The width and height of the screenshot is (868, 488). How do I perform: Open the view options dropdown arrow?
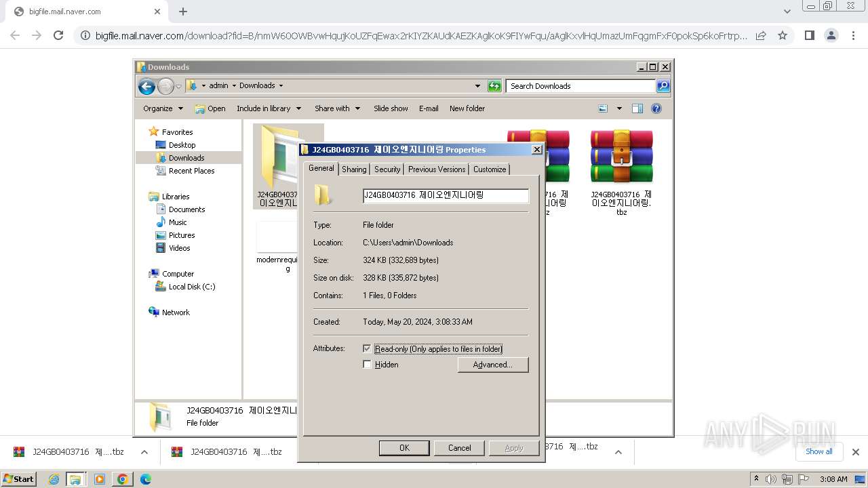618,108
